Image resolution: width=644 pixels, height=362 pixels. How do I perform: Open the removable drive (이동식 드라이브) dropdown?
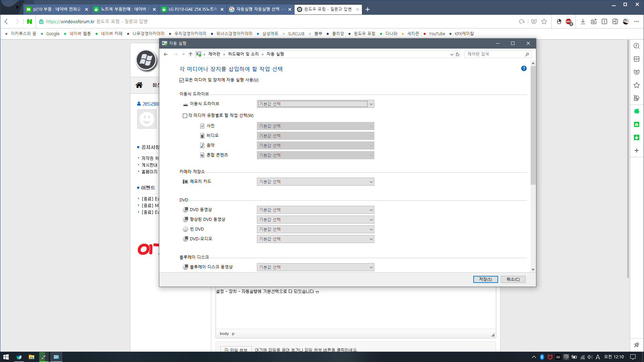pyautogui.click(x=315, y=104)
